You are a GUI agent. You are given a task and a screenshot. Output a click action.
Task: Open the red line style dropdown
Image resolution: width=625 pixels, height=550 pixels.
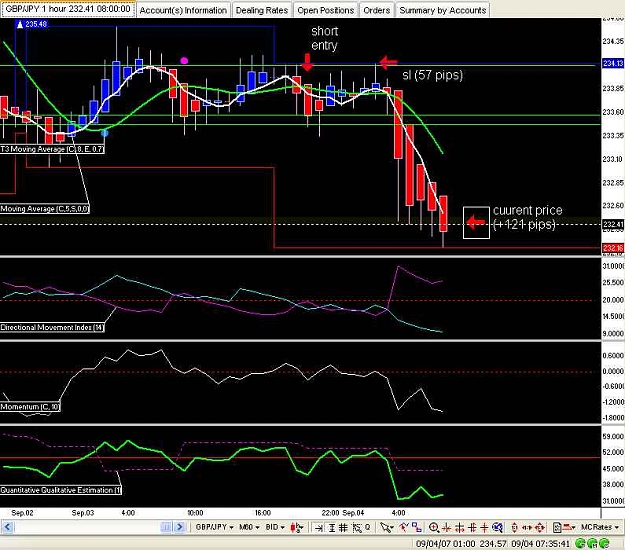pyautogui.click(x=569, y=528)
